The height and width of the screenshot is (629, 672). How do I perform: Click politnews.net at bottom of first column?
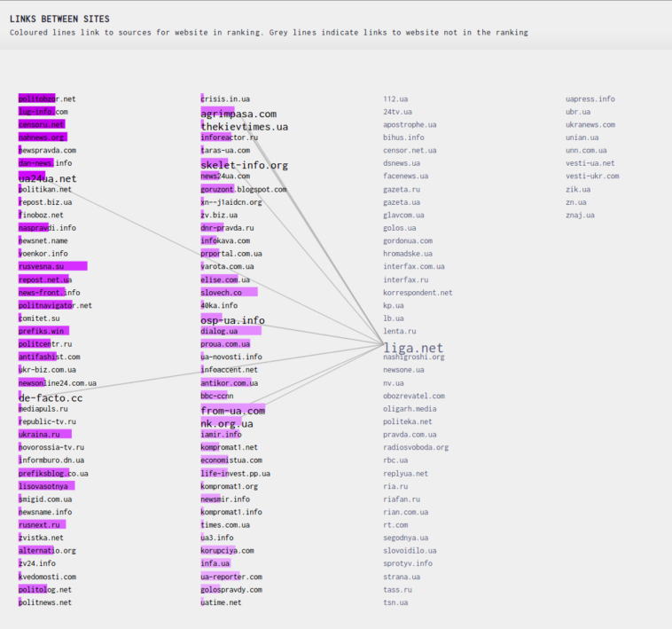click(x=45, y=602)
